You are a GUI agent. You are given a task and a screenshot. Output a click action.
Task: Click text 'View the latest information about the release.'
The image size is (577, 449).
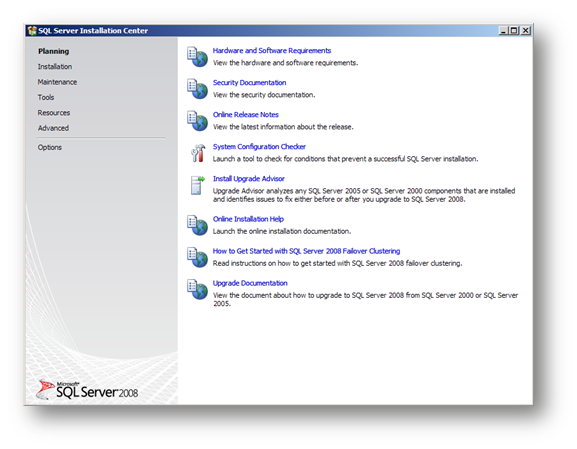(283, 127)
